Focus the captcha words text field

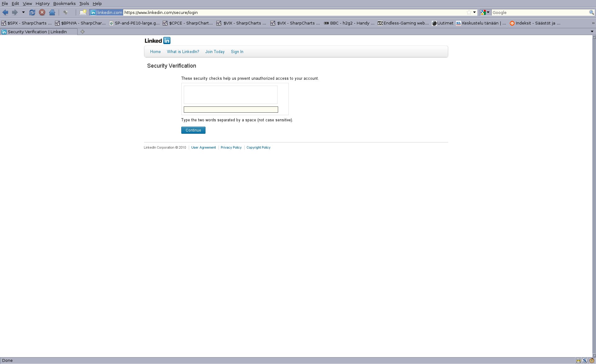[x=231, y=110]
